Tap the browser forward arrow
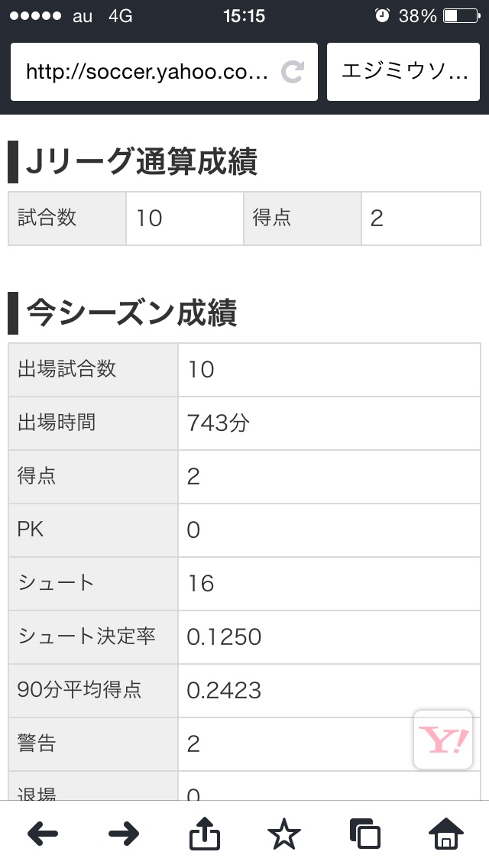The height and width of the screenshot is (868, 489). (124, 834)
